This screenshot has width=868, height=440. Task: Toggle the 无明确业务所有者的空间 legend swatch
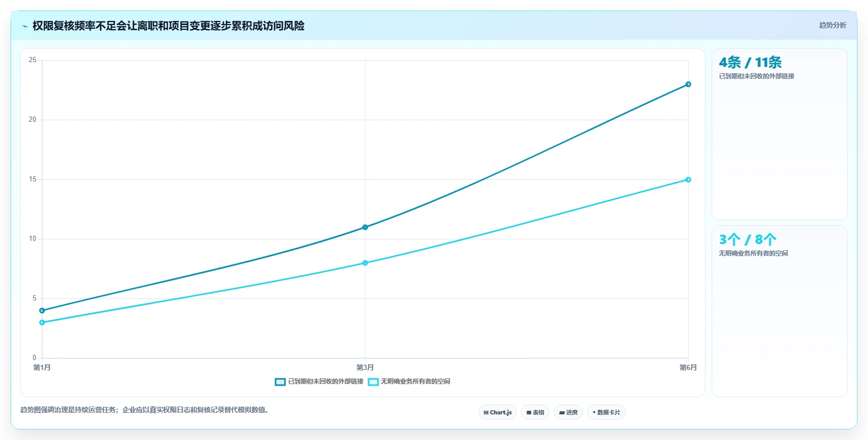[373, 381]
